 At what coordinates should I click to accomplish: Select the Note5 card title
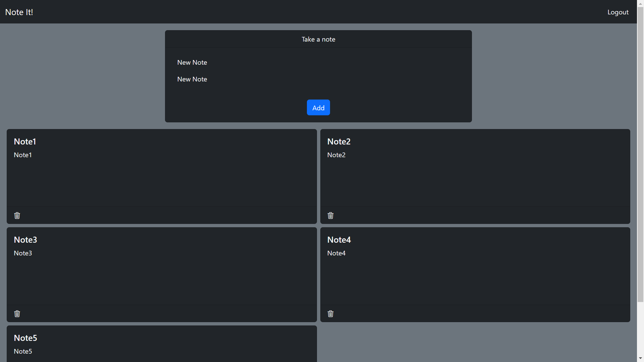[25, 338]
